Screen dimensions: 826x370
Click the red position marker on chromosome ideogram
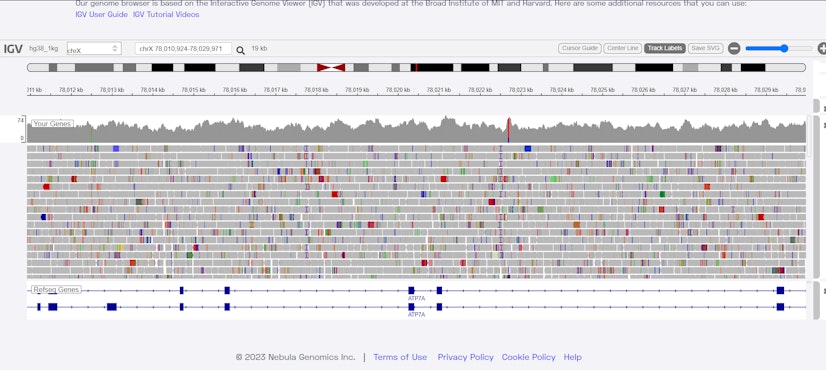point(417,67)
